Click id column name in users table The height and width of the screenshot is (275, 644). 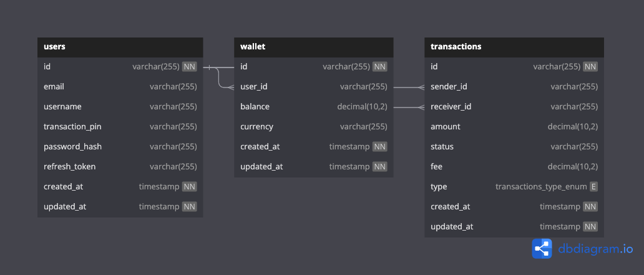point(47,67)
